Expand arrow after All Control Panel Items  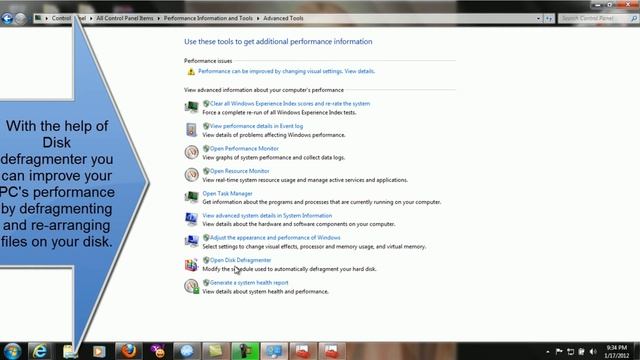click(x=159, y=18)
